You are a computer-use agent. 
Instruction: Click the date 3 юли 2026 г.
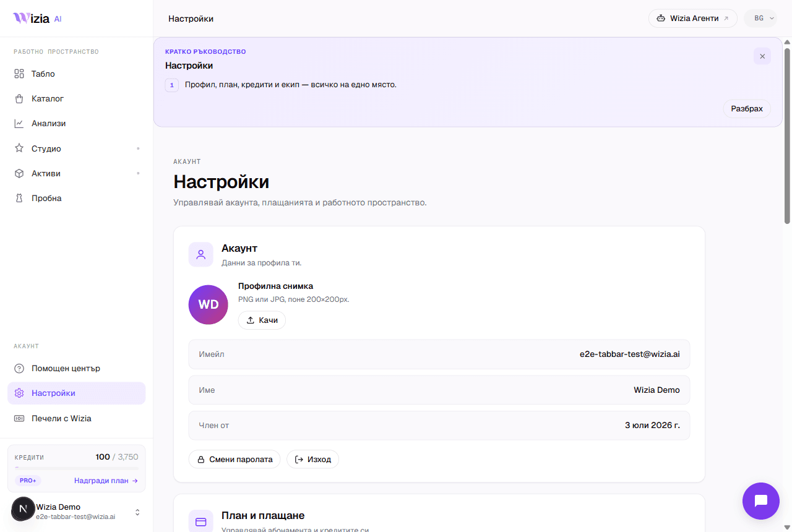pos(652,426)
